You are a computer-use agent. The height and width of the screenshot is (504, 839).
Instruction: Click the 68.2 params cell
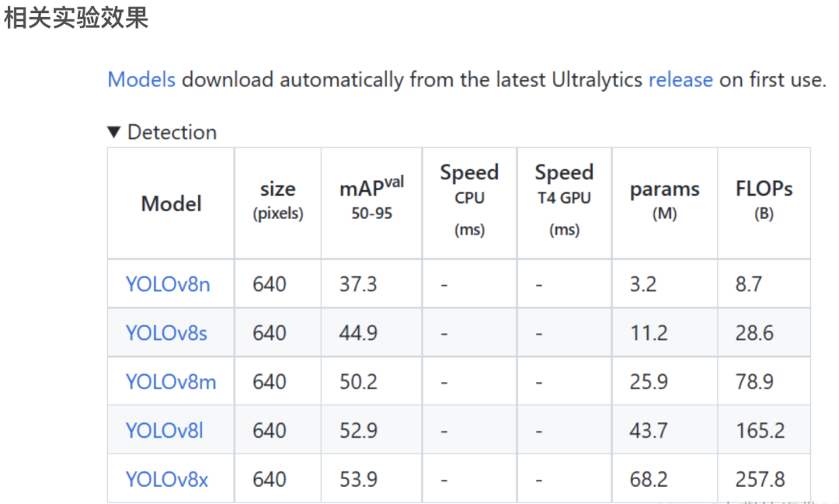pos(649,479)
